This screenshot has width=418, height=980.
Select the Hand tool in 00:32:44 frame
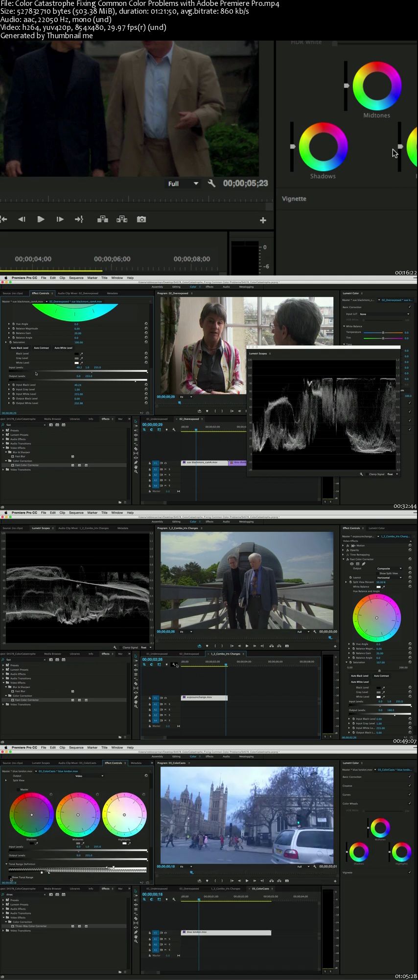(x=136, y=467)
